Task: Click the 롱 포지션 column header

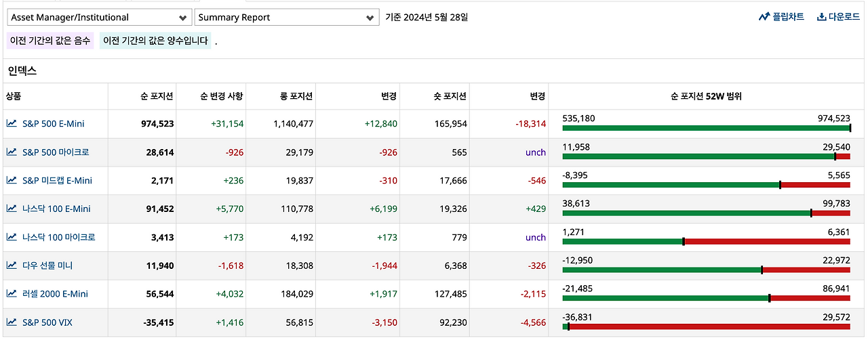Action: tap(296, 96)
